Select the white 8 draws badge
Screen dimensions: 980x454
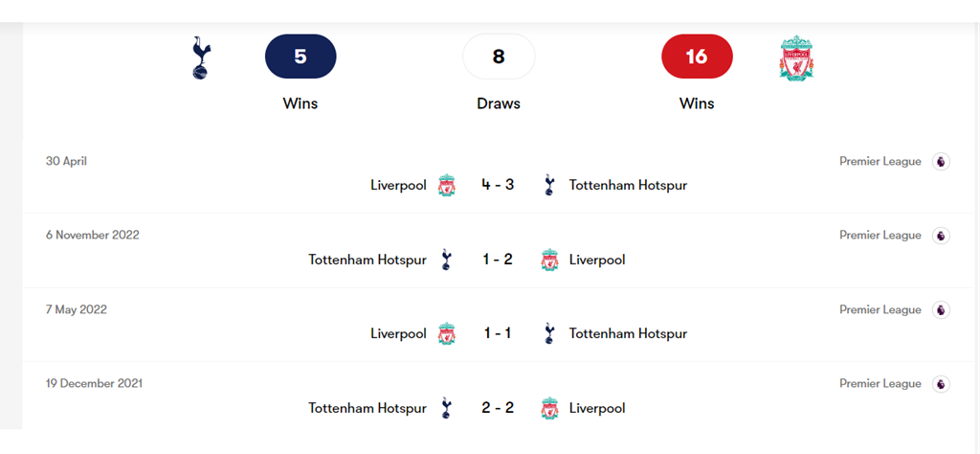tap(499, 57)
